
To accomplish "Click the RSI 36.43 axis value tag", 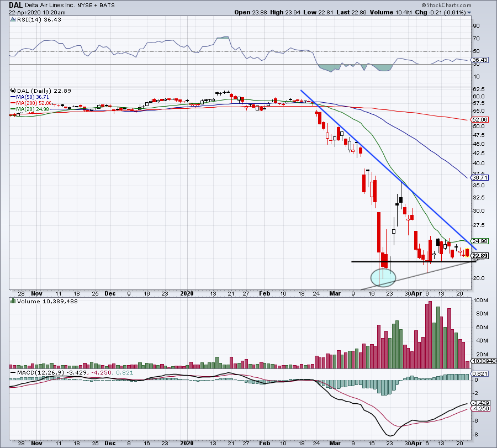I will tap(479, 60).
